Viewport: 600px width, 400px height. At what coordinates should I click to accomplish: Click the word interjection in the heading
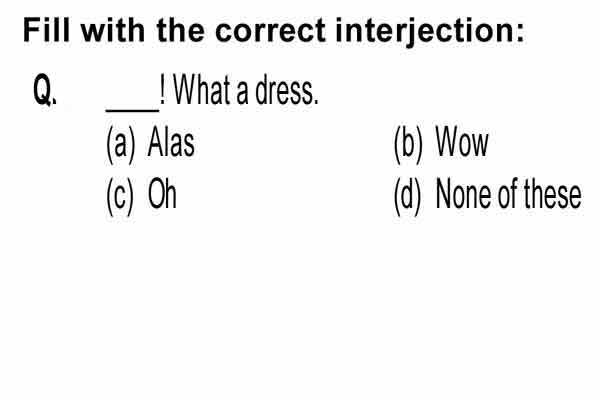(430, 31)
